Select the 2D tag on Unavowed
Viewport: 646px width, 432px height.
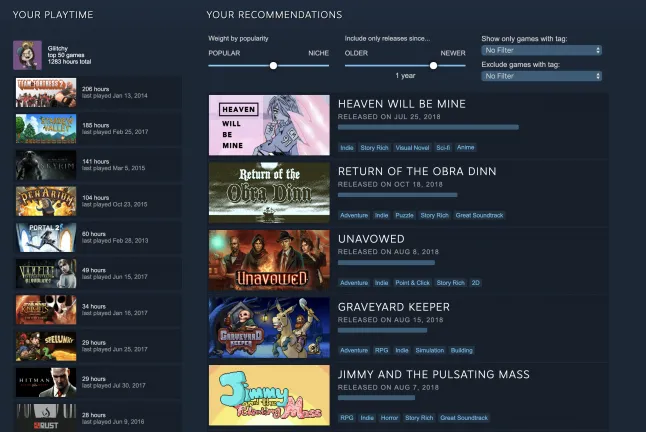point(475,283)
